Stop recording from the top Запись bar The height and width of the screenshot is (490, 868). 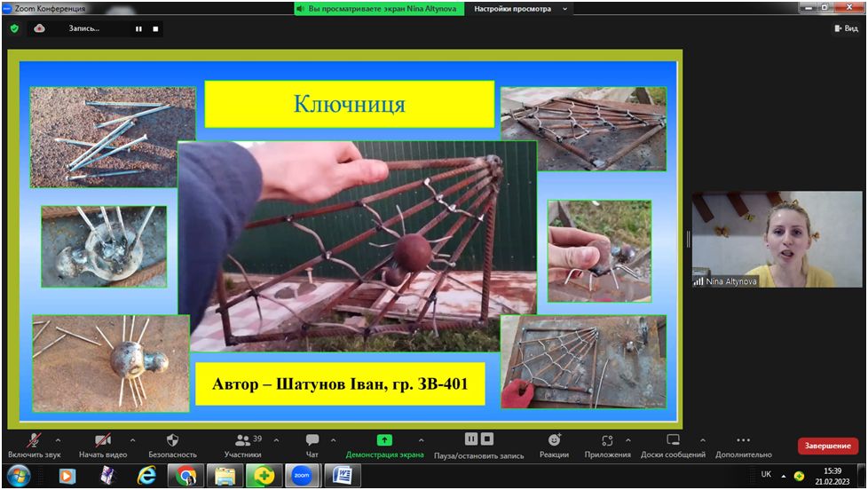155,28
